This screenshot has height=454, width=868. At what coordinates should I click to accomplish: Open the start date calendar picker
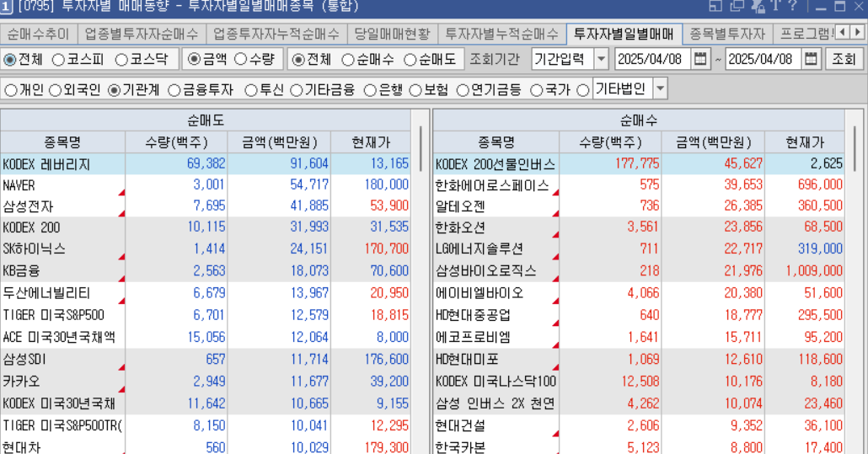pyautogui.click(x=700, y=59)
